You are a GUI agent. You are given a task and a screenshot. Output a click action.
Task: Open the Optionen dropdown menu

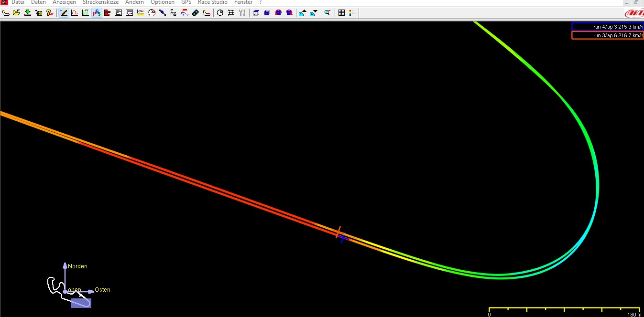pyautogui.click(x=162, y=2)
